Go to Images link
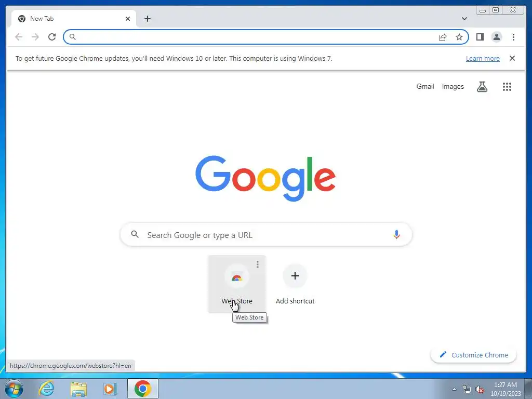532x399 pixels. [453, 87]
